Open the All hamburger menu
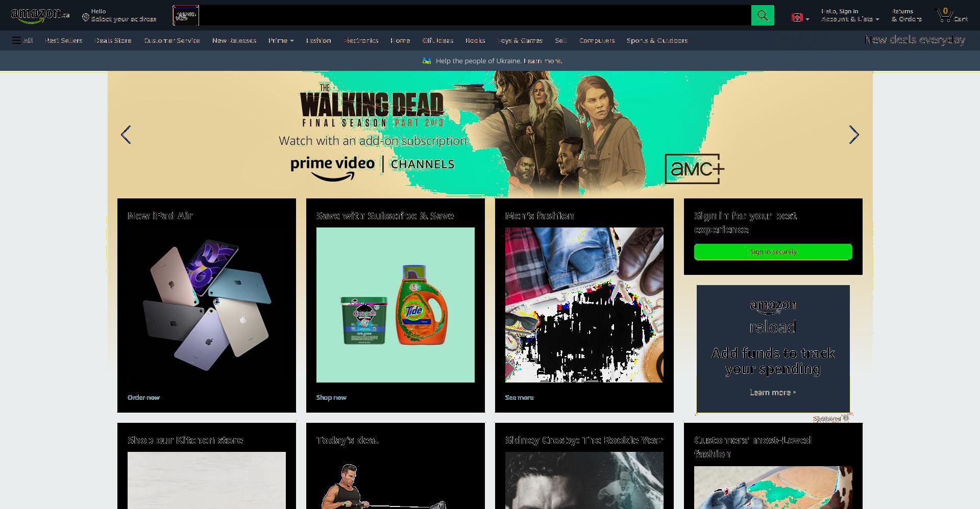The image size is (980, 509). (x=22, y=40)
